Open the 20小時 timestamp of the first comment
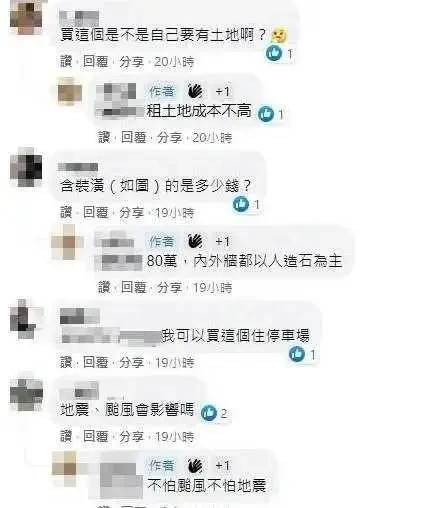Screen dimensions: 440x508 (174, 62)
